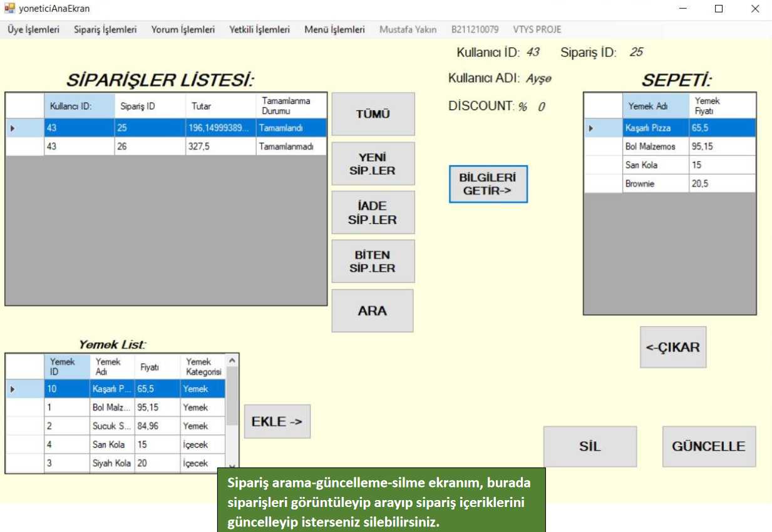Viewport: 772px width, 532px height.
Task: Select order row with Sipariş ID 26
Action: pyautogui.click(x=150, y=146)
